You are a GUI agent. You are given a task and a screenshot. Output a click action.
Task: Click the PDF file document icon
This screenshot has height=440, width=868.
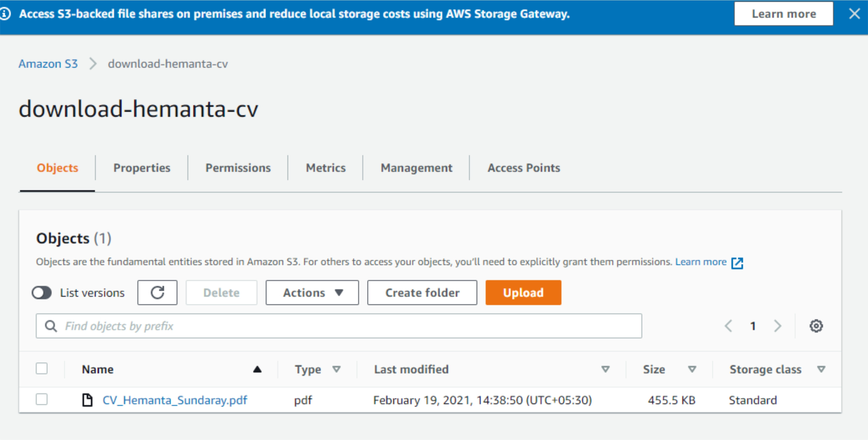(88, 400)
